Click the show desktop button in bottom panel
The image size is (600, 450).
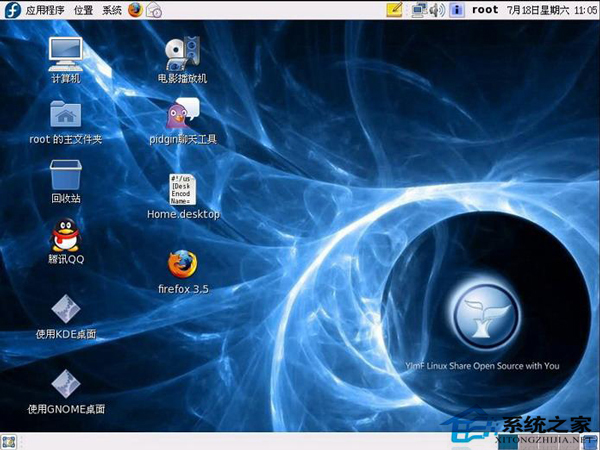pyautogui.click(x=8, y=441)
